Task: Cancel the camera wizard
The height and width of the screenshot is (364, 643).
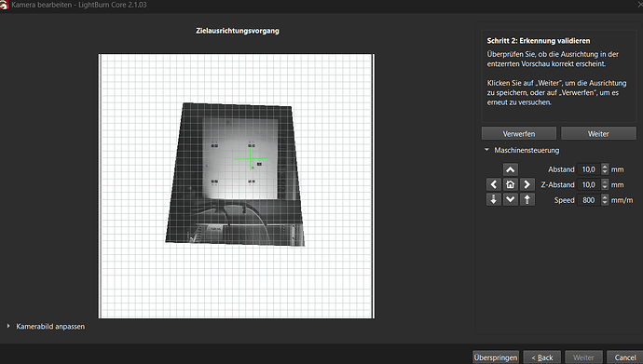Action: tap(625, 357)
